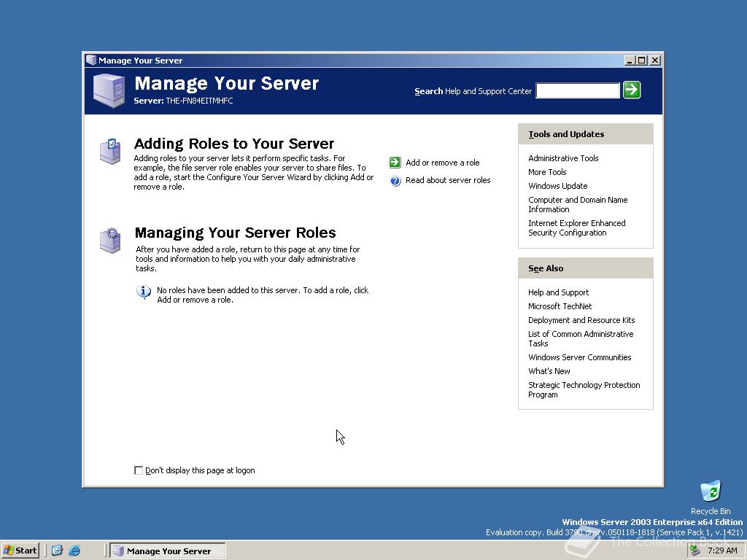The height and width of the screenshot is (560, 747).
Task: Minimize the Manage Your Server window
Action: coord(630,60)
